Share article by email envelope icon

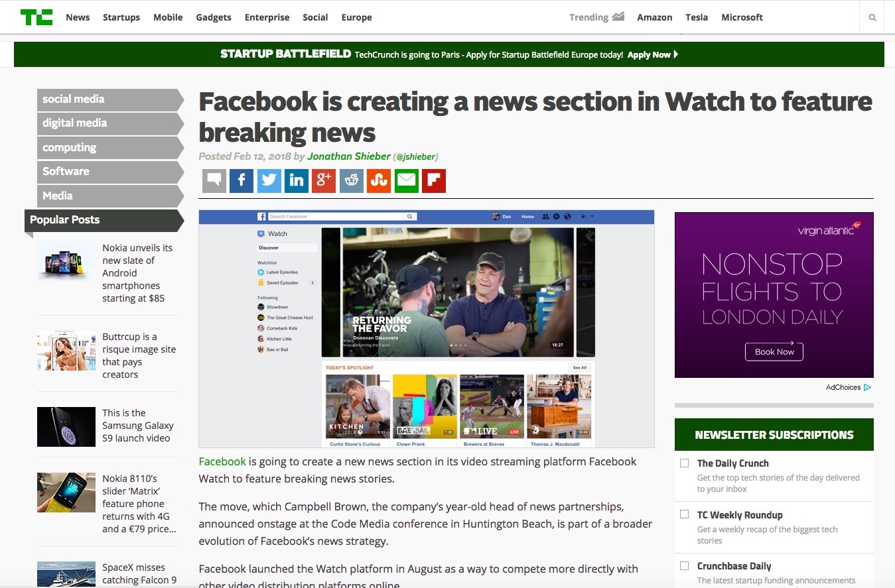click(x=407, y=180)
